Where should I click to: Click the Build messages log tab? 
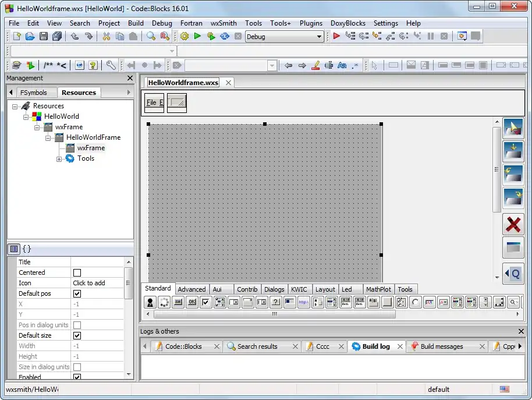coord(441,346)
